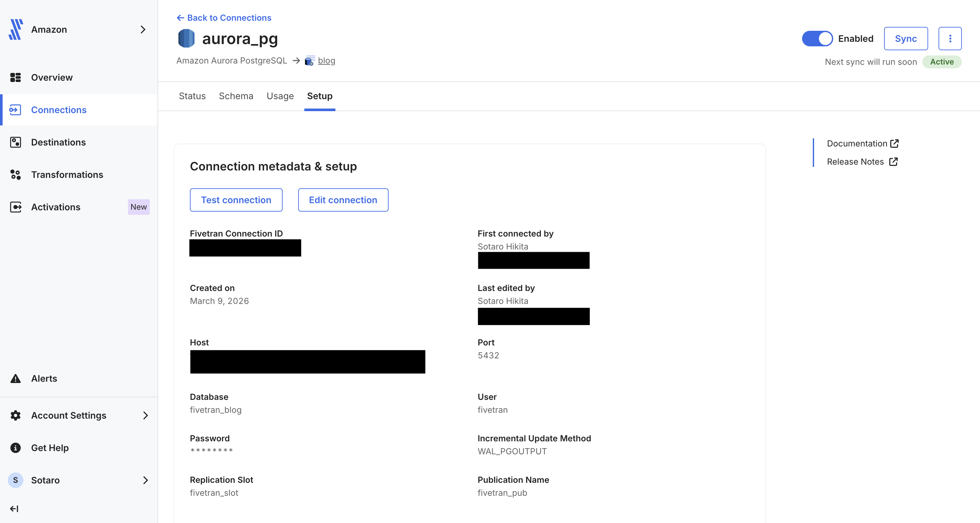Expand the Amazon account switcher chevron

143,30
